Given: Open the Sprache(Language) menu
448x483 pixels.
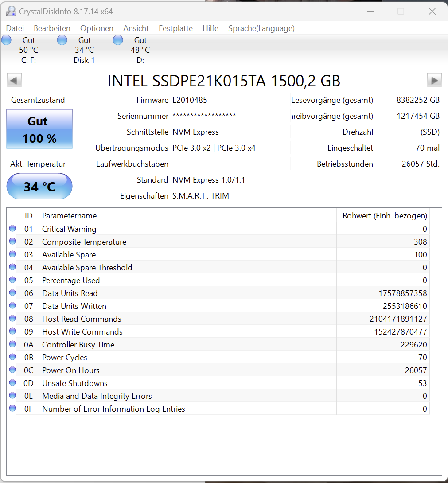Looking at the screenshot, I should (261, 28).
